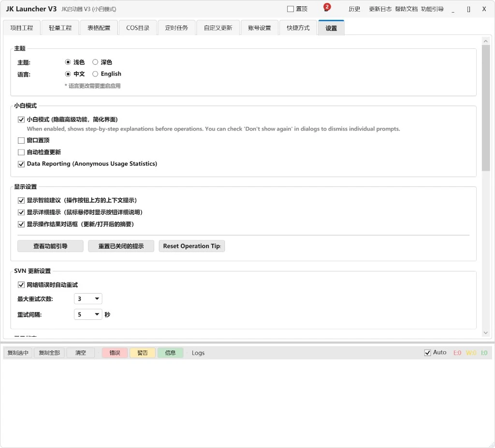
Task: Activate the 警告 warning log filter
Action: pos(142,353)
